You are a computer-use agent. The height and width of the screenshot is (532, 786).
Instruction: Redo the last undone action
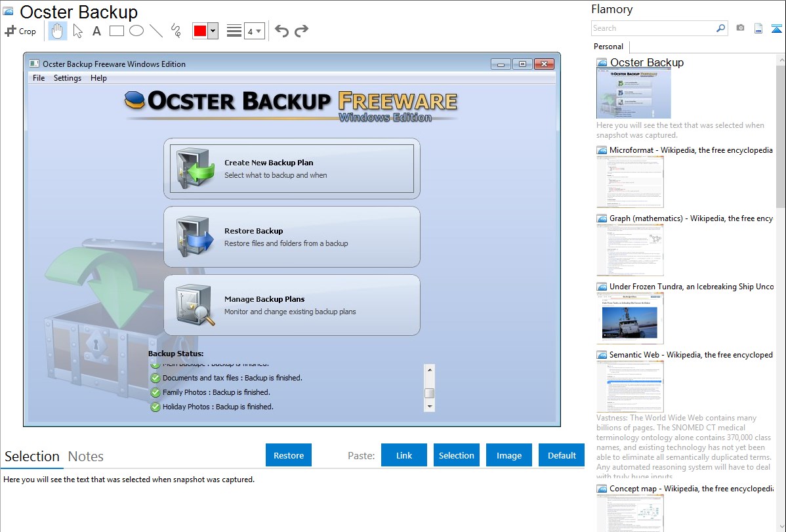[301, 31]
